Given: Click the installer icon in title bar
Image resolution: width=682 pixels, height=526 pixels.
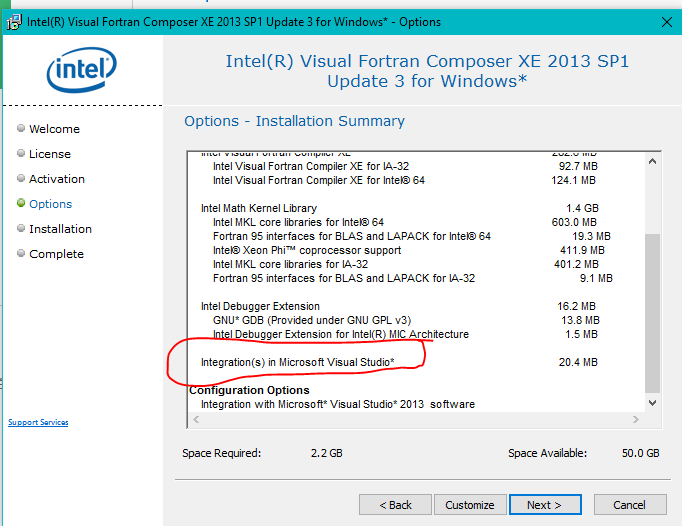Looking at the screenshot, I should point(14,22).
